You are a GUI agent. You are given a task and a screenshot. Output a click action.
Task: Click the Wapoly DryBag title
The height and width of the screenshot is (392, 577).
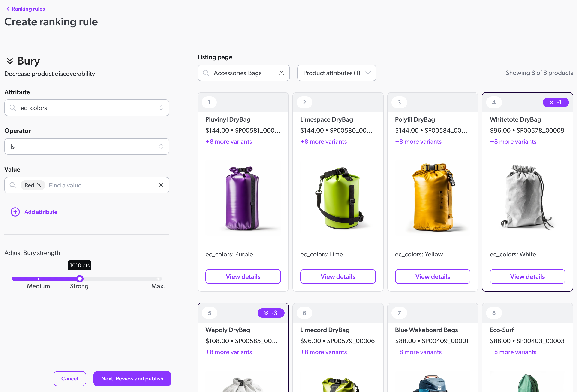click(228, 330)
